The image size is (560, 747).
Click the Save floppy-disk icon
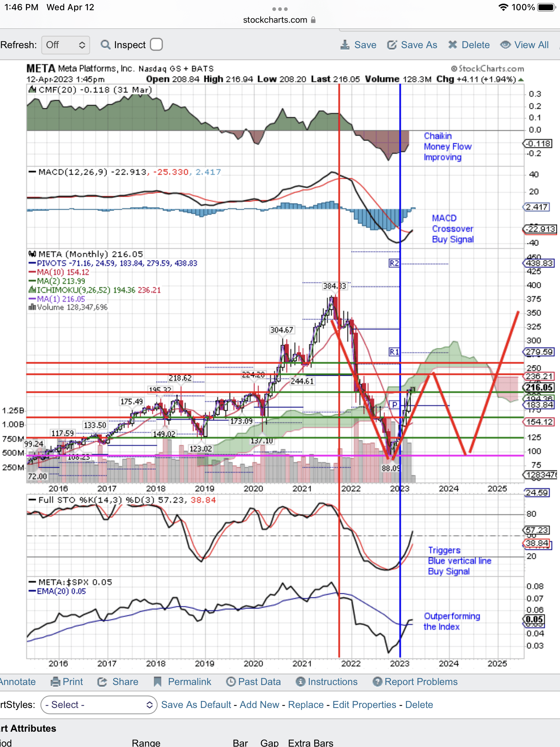tap(345, 45)
